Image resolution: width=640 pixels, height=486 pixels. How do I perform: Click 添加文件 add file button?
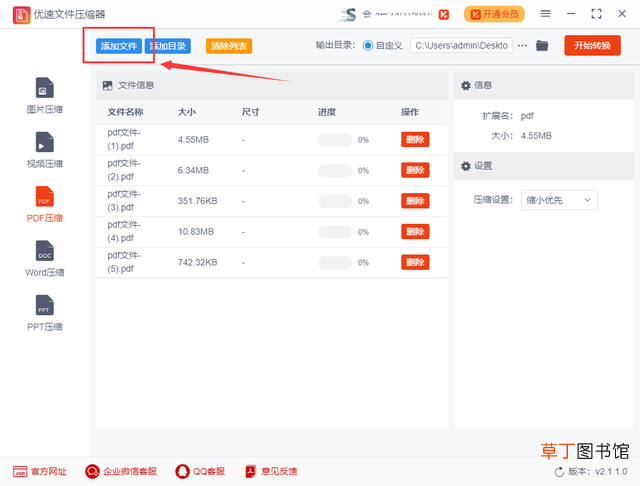119,46
